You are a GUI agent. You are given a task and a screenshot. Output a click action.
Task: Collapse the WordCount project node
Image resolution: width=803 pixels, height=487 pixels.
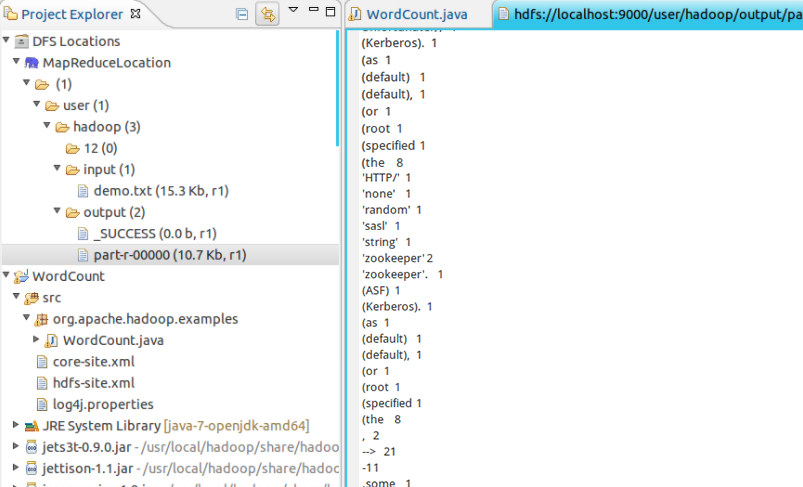coord(6,275)
